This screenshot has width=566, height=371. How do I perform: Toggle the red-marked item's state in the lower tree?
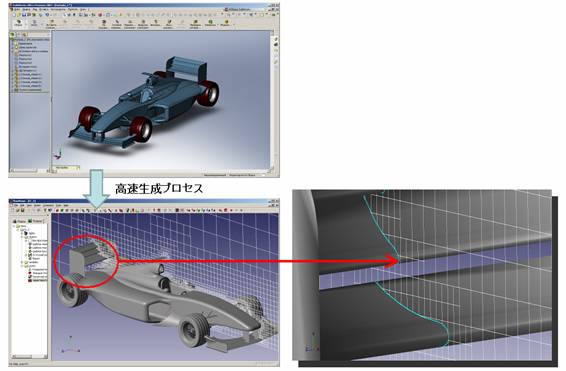point(30,273)
